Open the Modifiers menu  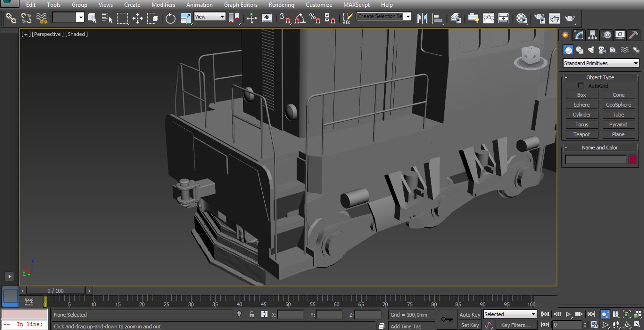[x=163, y=5]
